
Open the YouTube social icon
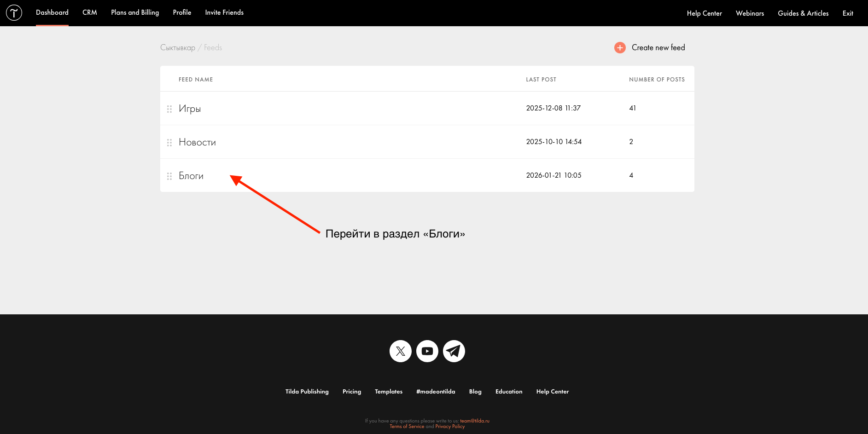pos(427,351)
